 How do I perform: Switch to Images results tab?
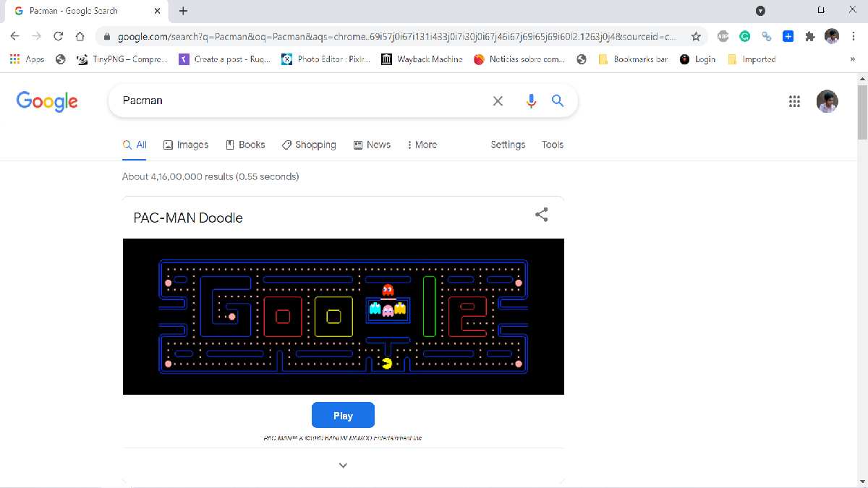pos(186,145)
